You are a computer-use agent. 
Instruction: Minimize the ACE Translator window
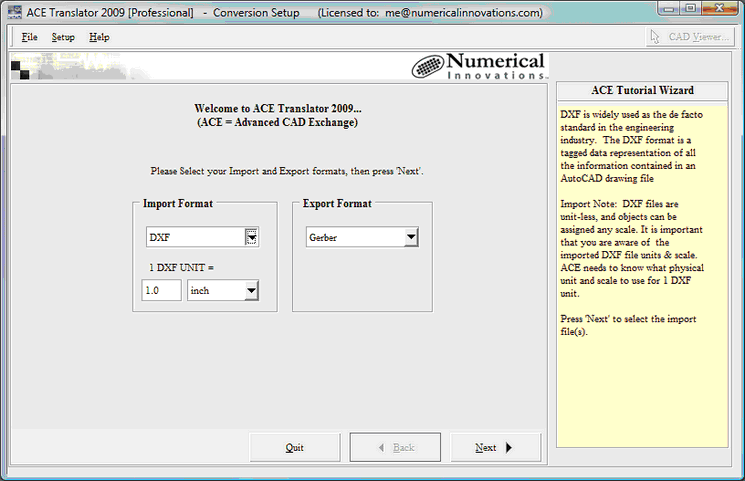click(669, 9)
